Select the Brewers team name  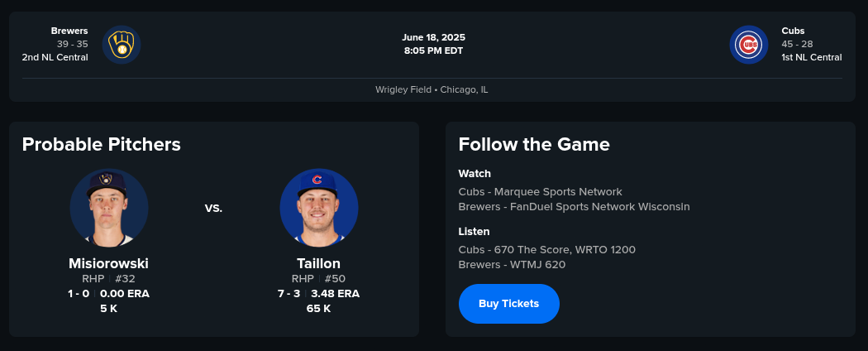[69, 31]
